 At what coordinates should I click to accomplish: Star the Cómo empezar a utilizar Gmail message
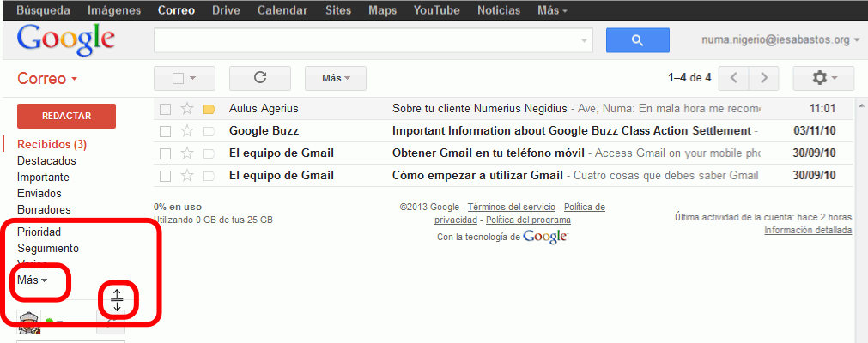tap(187, 176)
